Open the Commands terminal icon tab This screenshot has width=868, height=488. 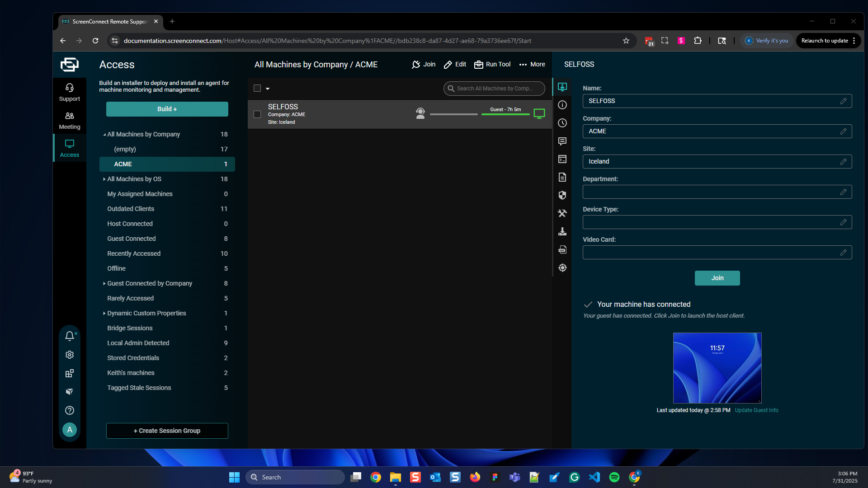pyautogui.click(x=562, y=159)
